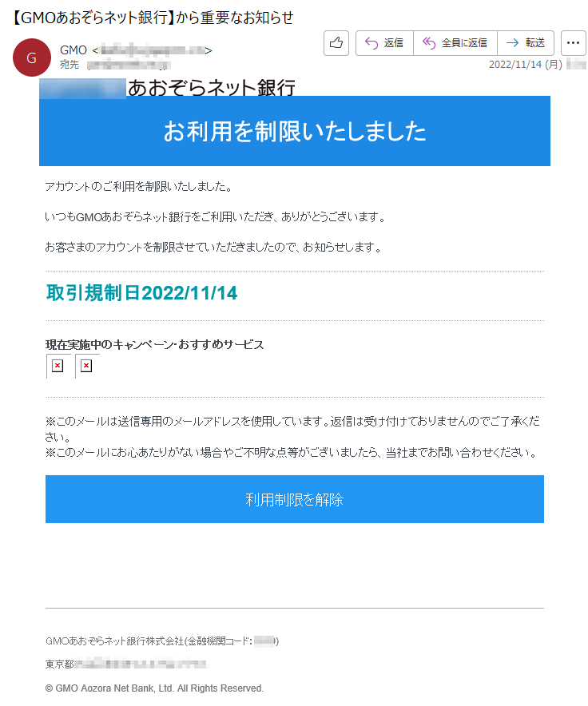
Task: Click the 返信 reply button
Action: (384, 43)
